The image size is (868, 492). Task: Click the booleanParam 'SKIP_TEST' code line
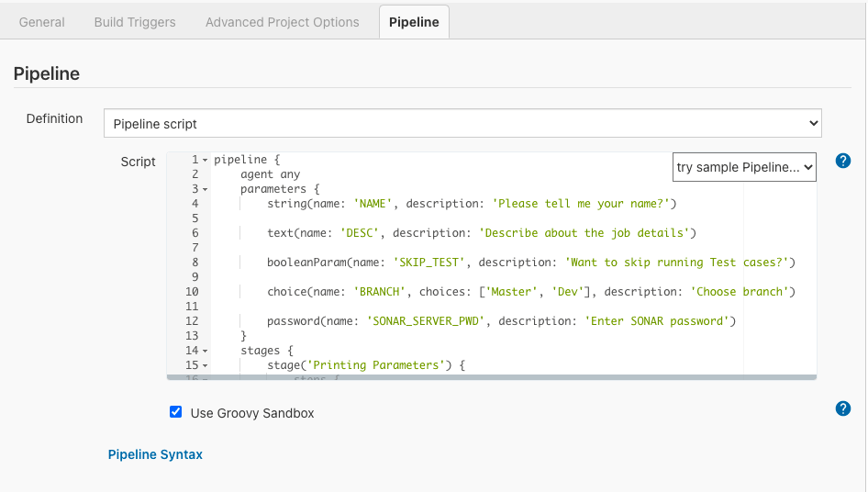pos(530,263)
